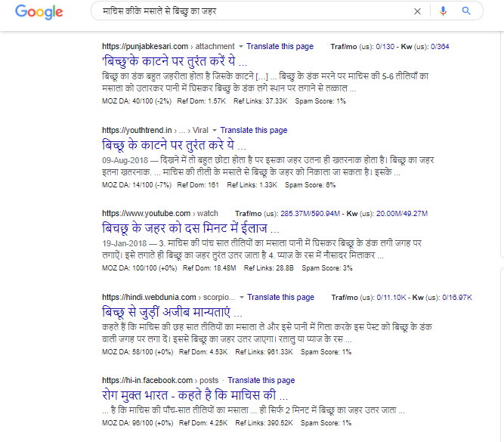Open the punjabkesari.com result title link

pyautogui.click(x=175, y=61)
